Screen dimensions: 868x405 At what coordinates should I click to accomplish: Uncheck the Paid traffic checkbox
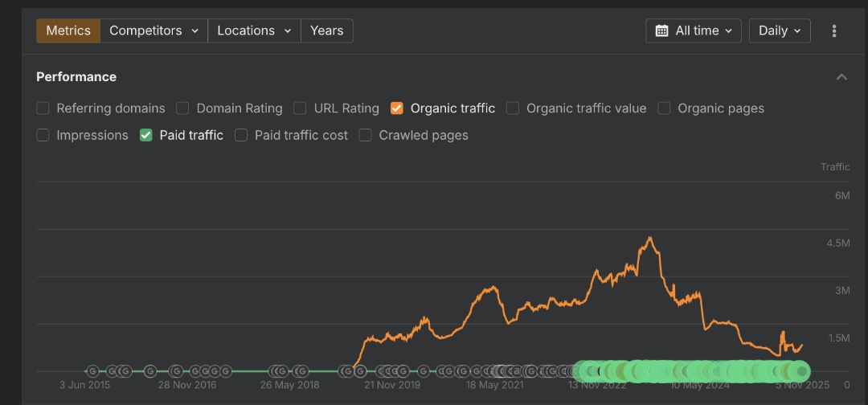(x=146, y=135)
